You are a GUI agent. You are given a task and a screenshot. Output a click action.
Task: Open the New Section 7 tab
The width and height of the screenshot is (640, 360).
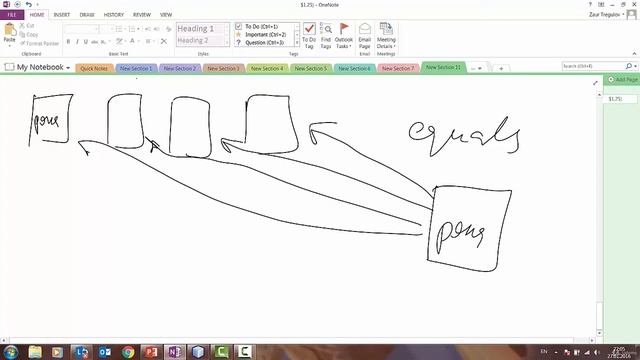[x=398, y=69]
